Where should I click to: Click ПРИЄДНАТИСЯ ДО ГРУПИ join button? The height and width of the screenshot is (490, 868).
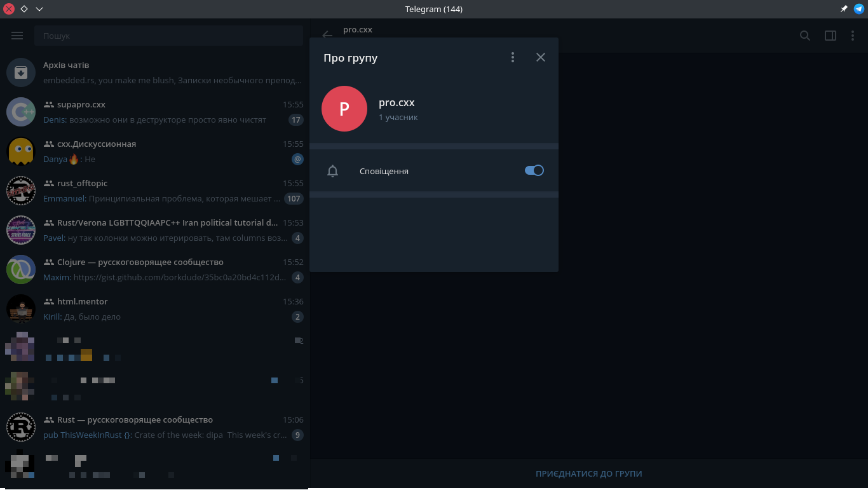(x=589, y=473)
